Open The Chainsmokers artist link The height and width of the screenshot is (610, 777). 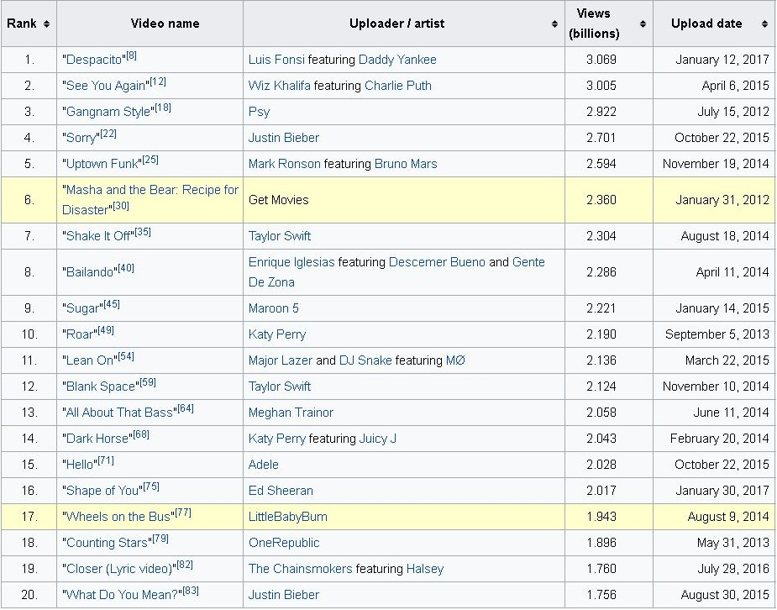pyautogui.click(x=300, y=569)
